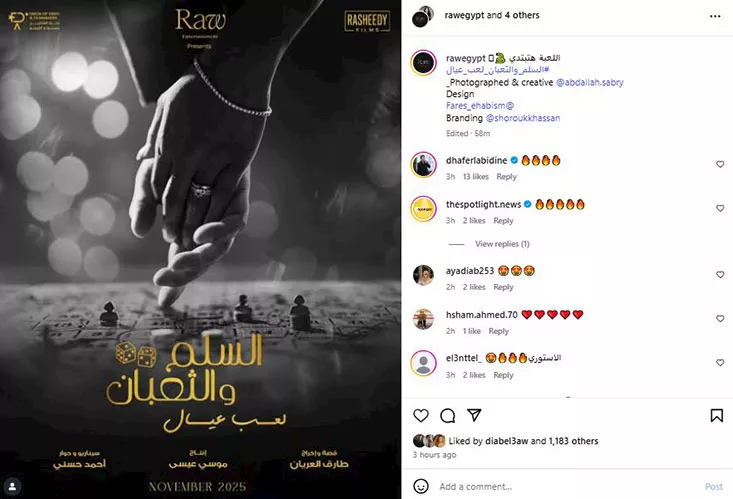This screenshot has height=499, width=733.
Task: Open the emoji picker smiley icon
Action: click(421, 486)
